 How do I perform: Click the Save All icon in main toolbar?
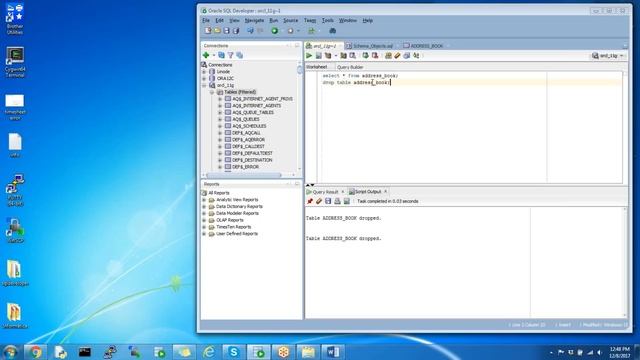coord(236,31)
